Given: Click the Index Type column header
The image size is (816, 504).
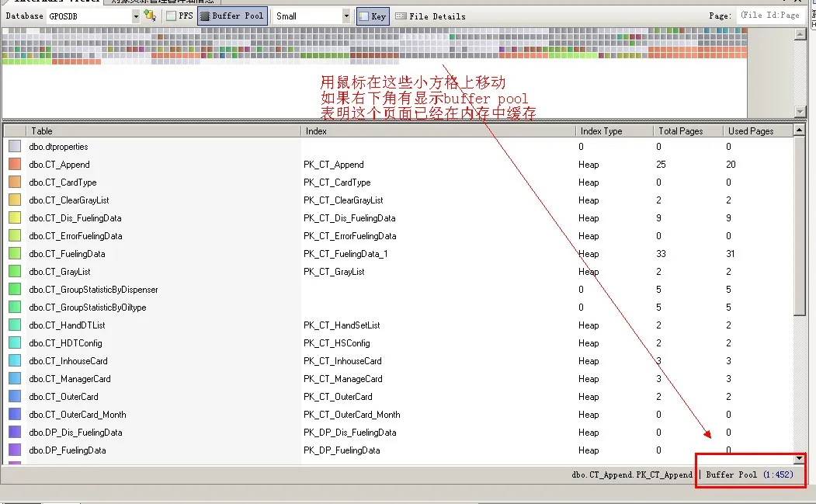Looking at the screenshot, I should [613, 131].
